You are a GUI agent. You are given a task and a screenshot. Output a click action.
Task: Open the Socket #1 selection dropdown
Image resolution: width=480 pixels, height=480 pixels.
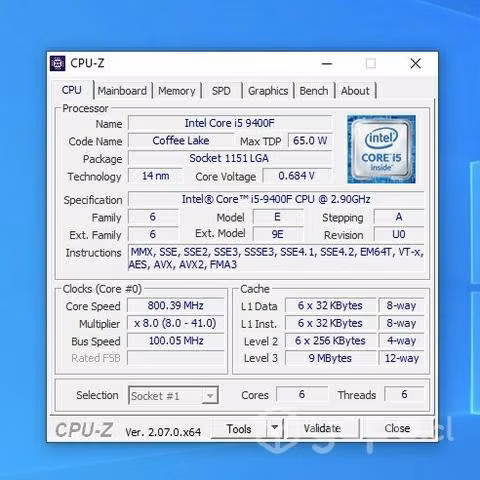click(173, 396)
